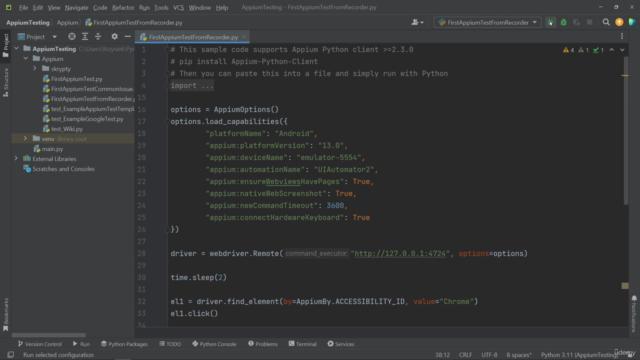The width and height of the screenshot is (640, 360).
Task: Click the cursor position 38:12 status
Action: click(442, 355)
